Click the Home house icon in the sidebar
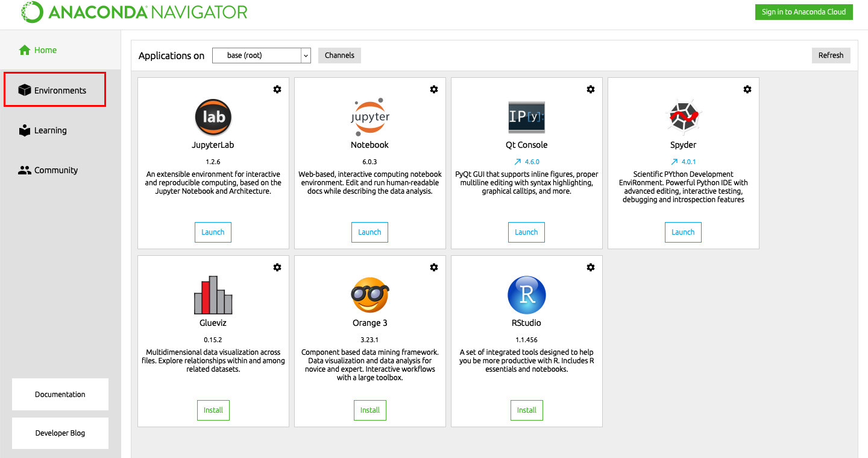Screen dimensions: 868x458 pos(25,50)
